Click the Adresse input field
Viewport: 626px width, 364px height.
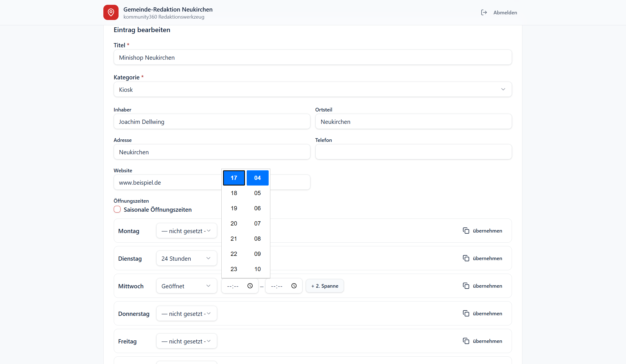click(212, 152)
